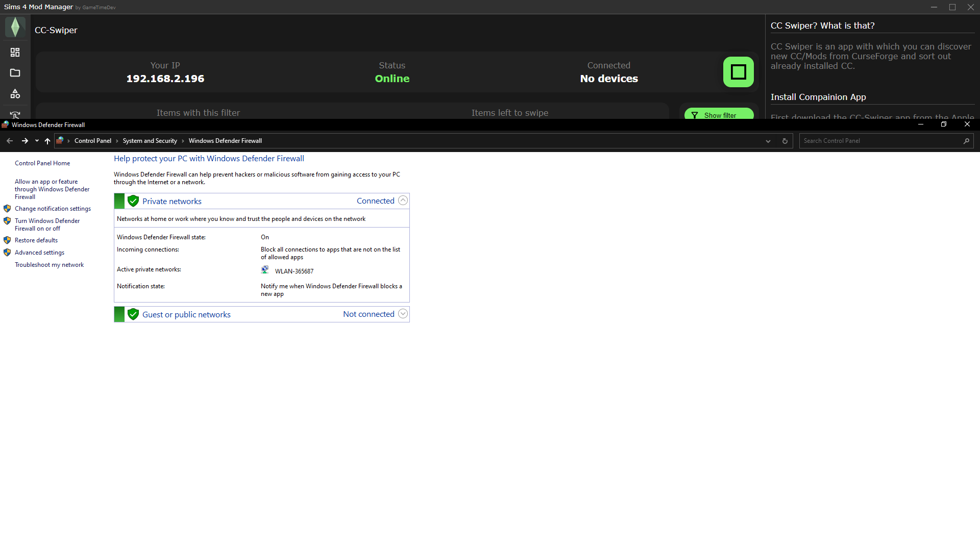Click the WLAN-365687 network icon
This screenshot has height=551, width=980.
[x=265, y=269]
